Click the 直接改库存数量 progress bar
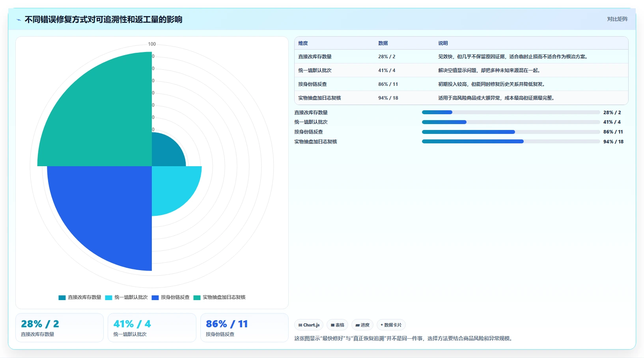 tap(511, 112)
